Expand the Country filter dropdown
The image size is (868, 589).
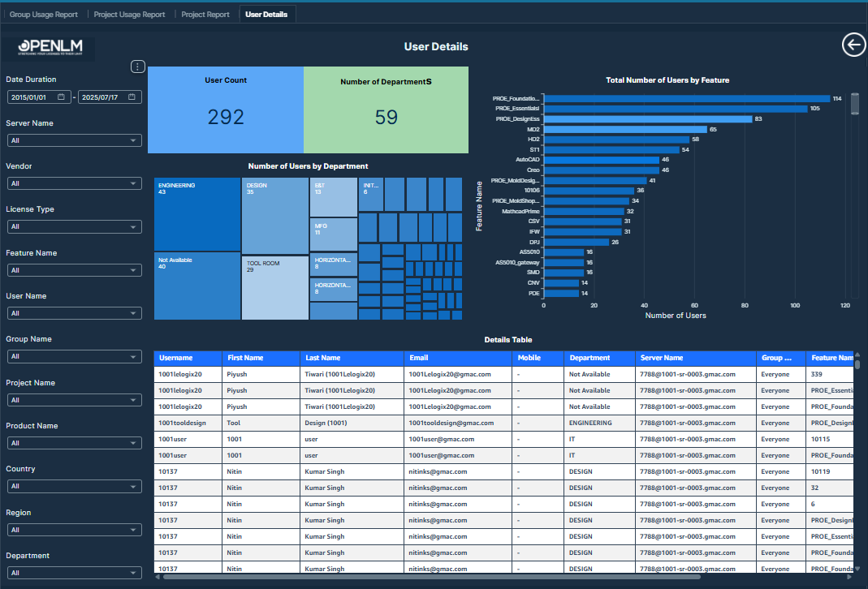[x=74, y=487]
